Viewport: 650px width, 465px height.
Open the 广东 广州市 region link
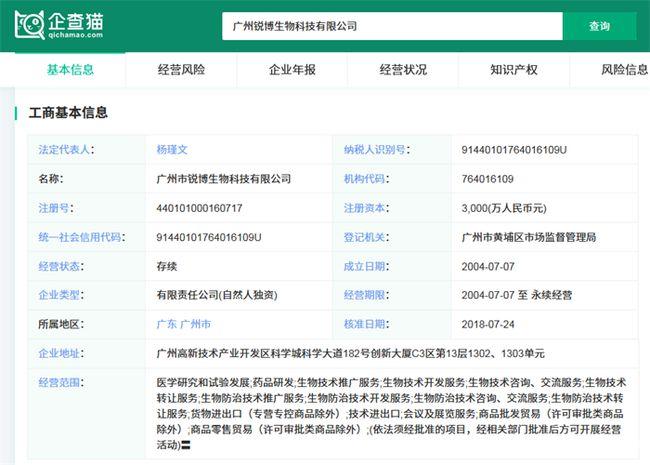coord(184,324)
